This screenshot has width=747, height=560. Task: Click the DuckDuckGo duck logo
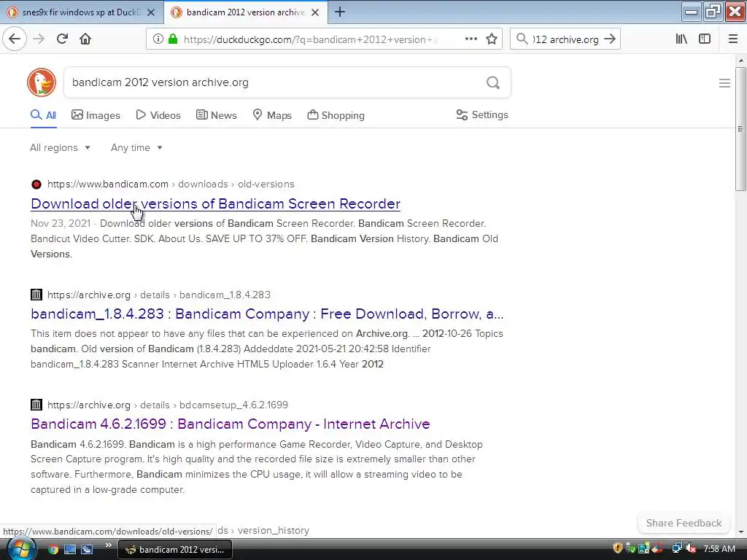(x=42, y=82)
